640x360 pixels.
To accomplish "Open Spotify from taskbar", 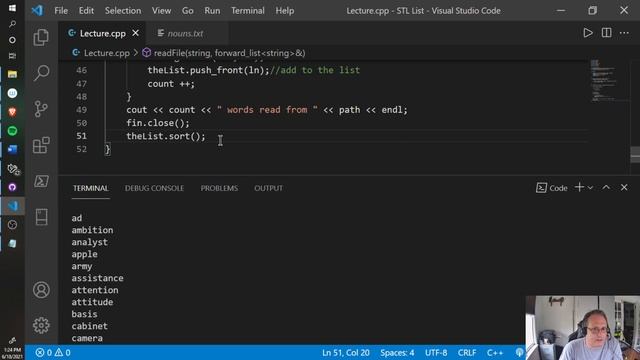I will [x=12, y=131].
